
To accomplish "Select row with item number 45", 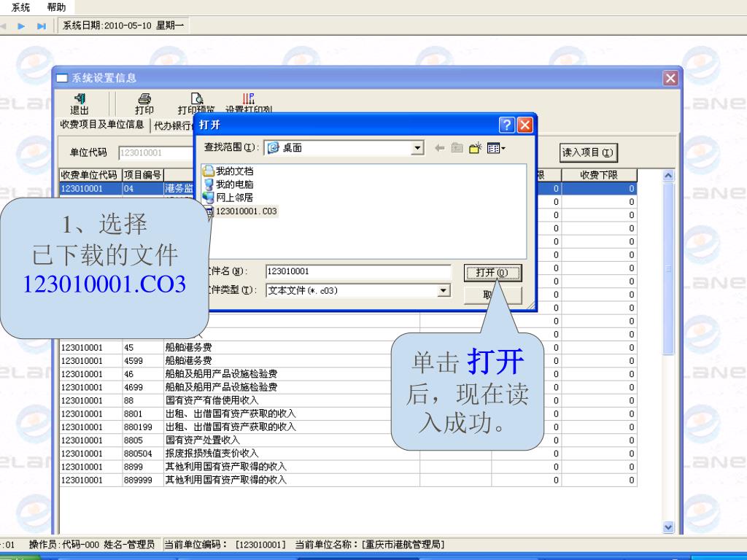I will point(348,348).
